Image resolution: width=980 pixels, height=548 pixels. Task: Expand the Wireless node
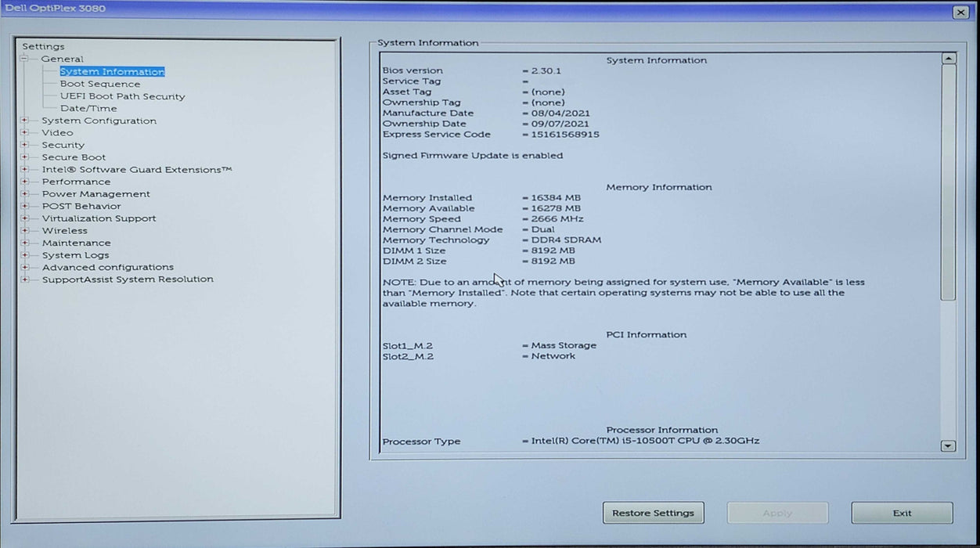(24, 231)
